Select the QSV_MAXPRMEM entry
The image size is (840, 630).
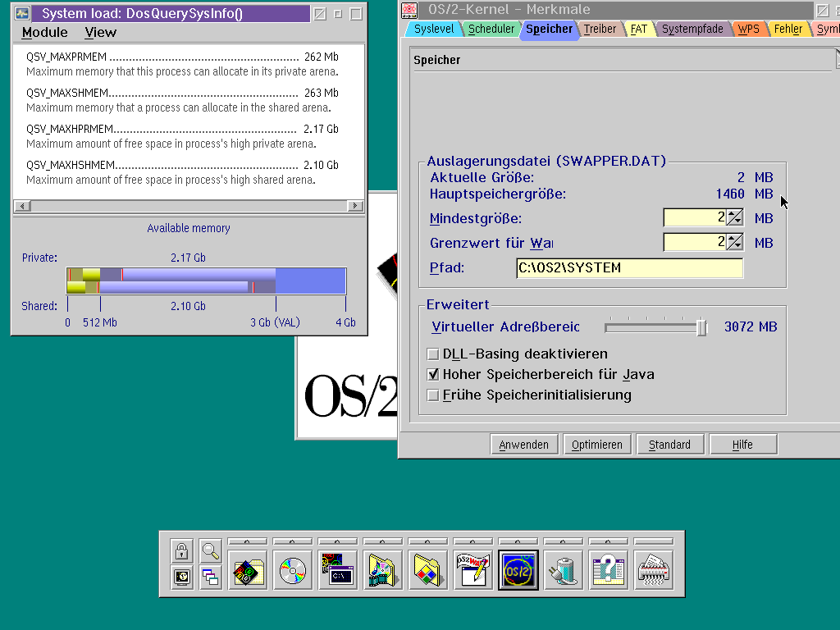point(182,64)
